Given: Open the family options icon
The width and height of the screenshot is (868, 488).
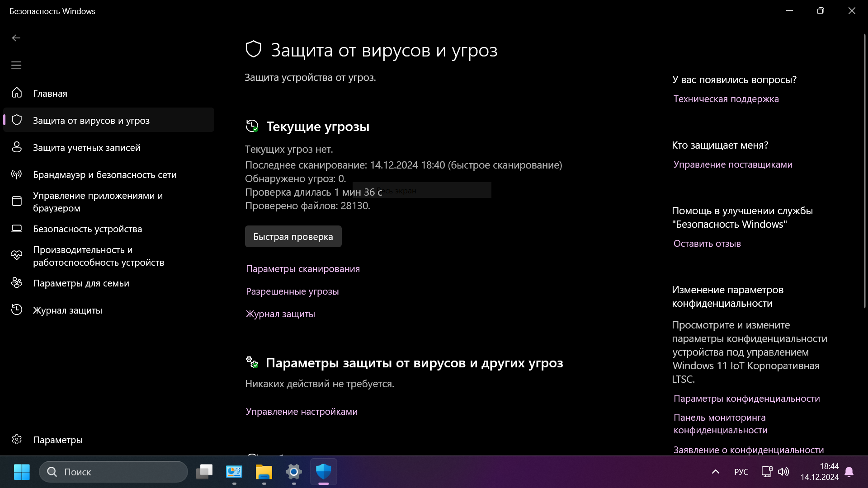Looking at the screenshot, I should coord(17,283).
